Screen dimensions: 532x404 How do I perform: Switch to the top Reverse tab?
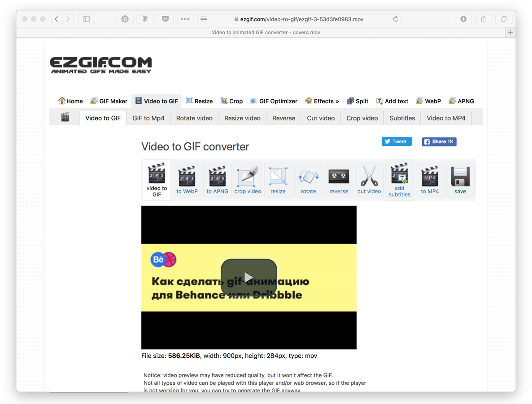point(283,118)
